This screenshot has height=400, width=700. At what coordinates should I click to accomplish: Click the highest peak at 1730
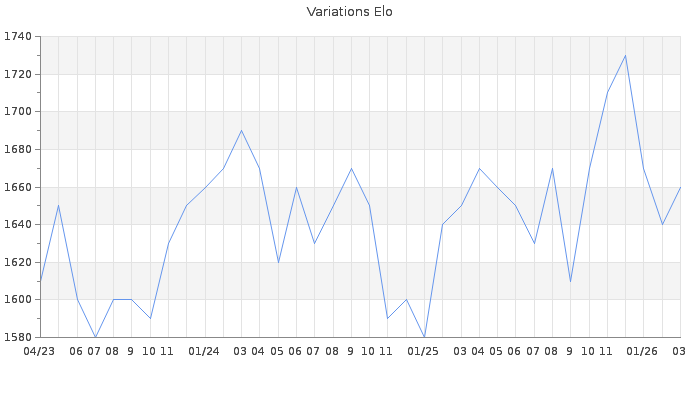(x=625, y=56)
